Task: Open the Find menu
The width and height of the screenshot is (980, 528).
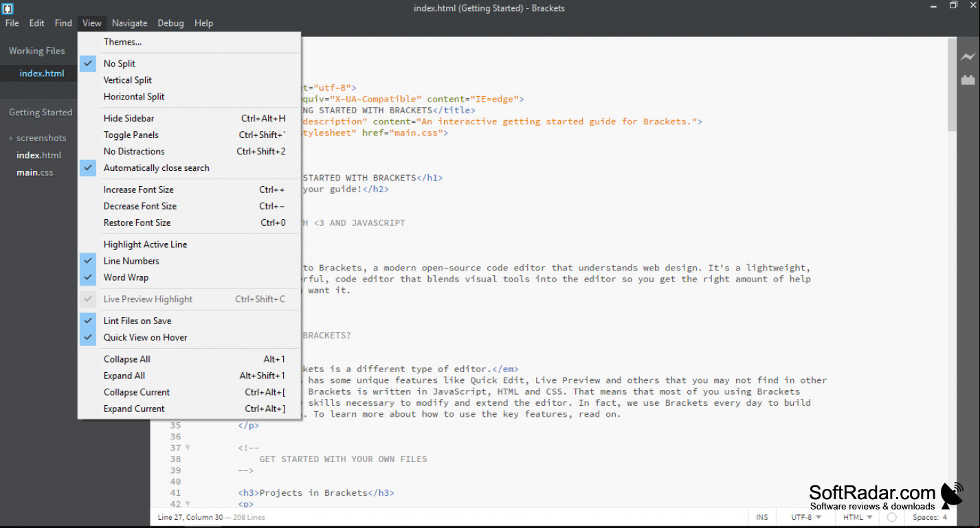Action: [x=63, y=23]
